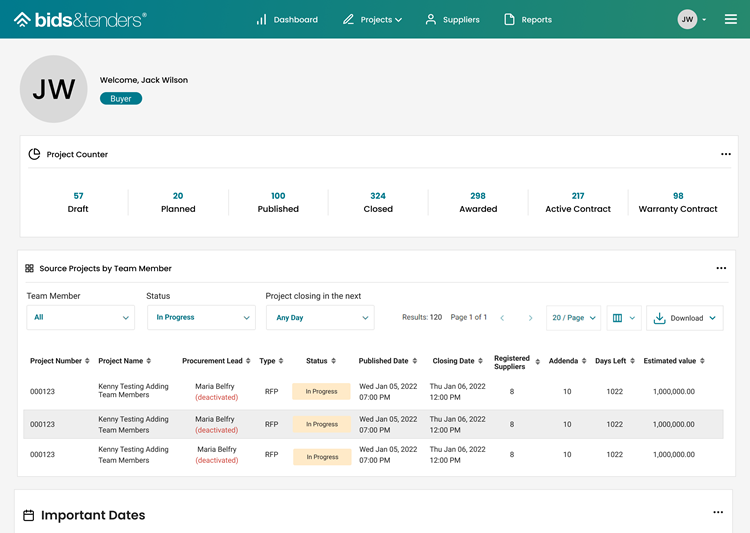This screenshot has height=533, width=750.
Task: Open Important Dates three-dot options
Action: [x=717, y=513]
